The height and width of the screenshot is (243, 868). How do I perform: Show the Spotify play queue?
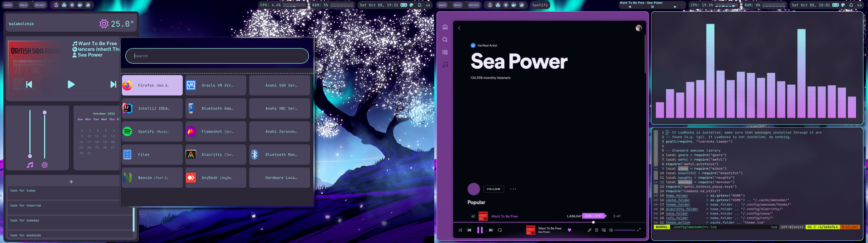click(x=597, y=230)
